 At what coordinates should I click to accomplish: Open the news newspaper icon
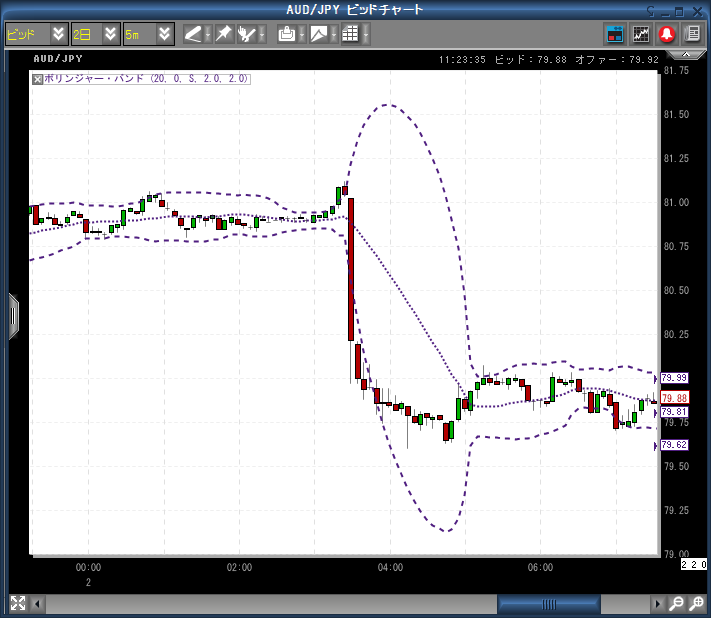[x=692, y=34]
